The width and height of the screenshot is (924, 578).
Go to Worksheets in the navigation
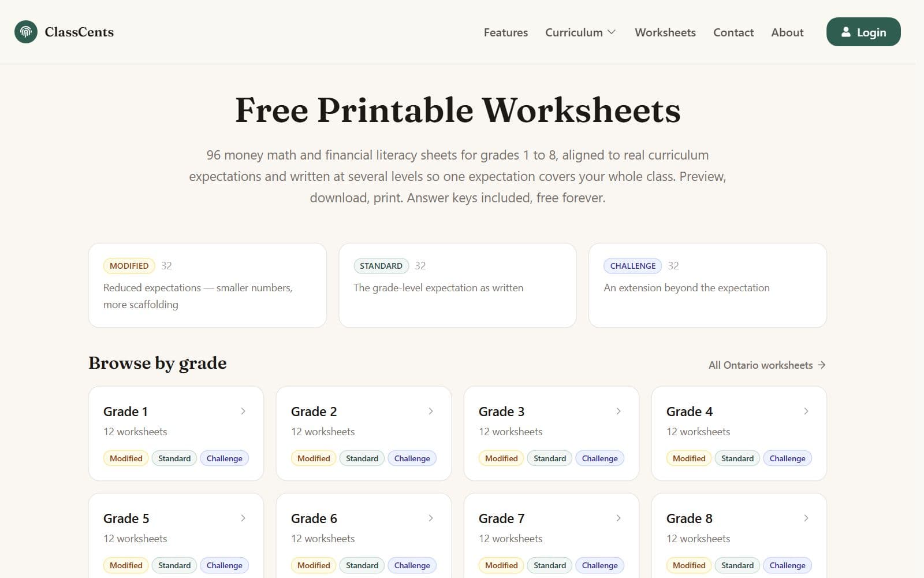click(665, 32)
